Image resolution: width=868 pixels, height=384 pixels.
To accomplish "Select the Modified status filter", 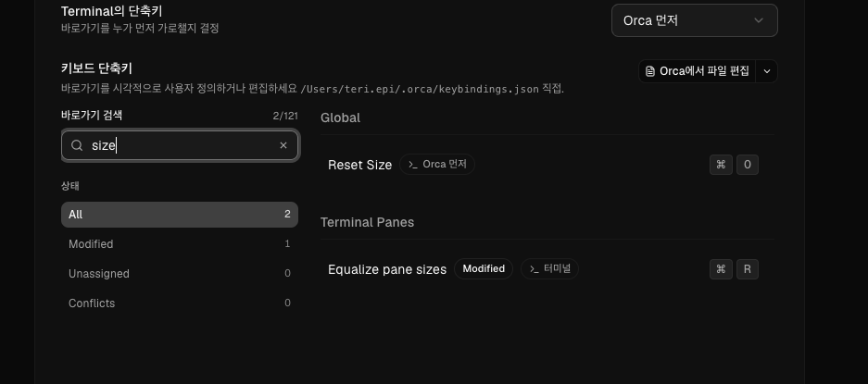I will pyautogui.click(x=180, y=244).
